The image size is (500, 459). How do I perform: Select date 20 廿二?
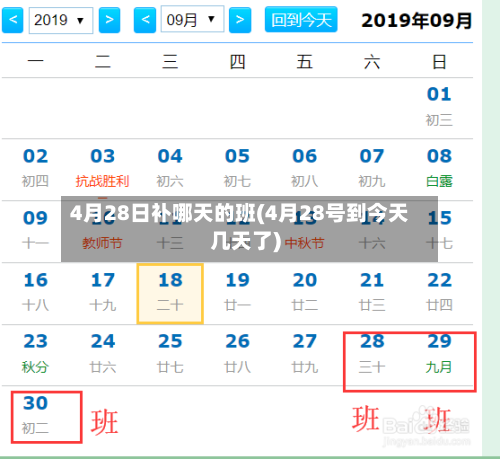(305, 293)
